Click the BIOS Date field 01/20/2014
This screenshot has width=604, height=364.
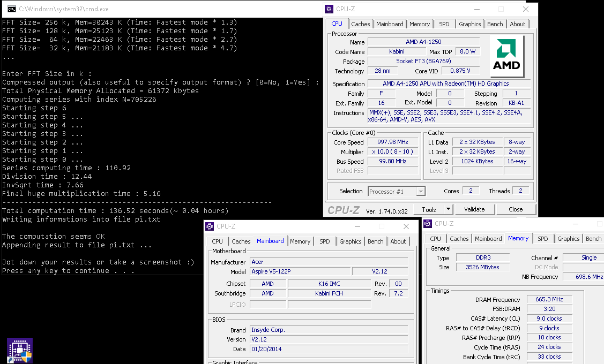(x=329, y=349)
